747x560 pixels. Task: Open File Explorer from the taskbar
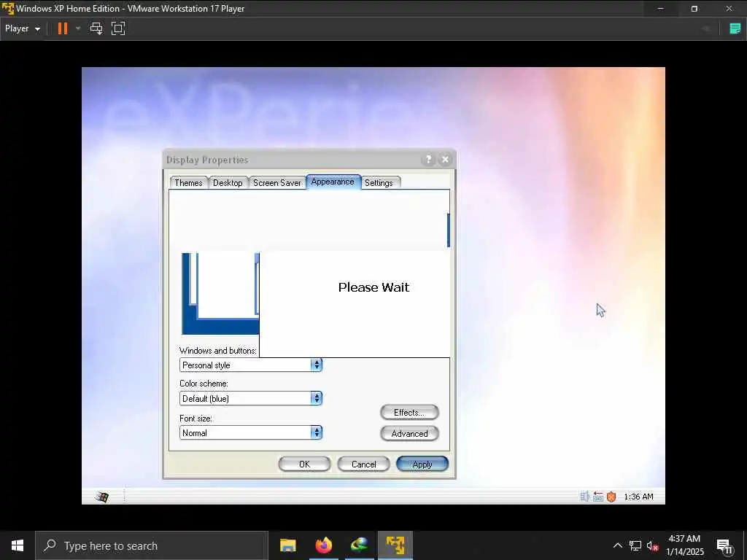(x=287, y=545)
